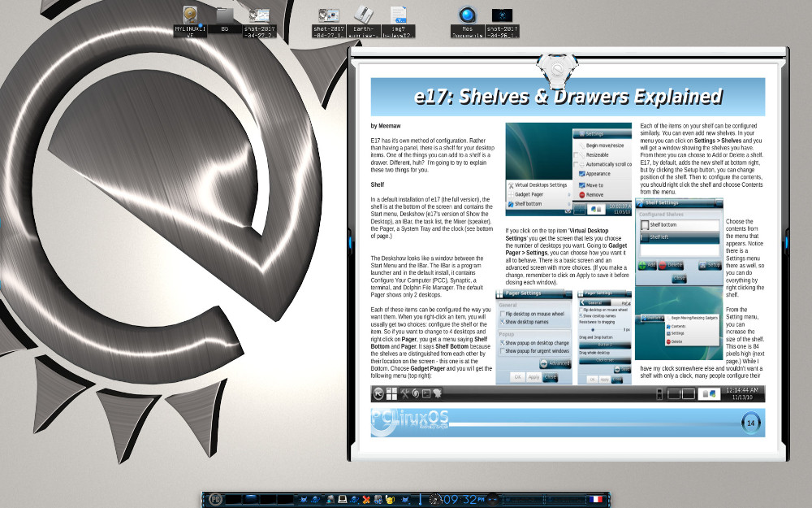Launch the second blue globe icon in the shelf
The height and width of the screenshot is (508, 812).
coord(355,500)
